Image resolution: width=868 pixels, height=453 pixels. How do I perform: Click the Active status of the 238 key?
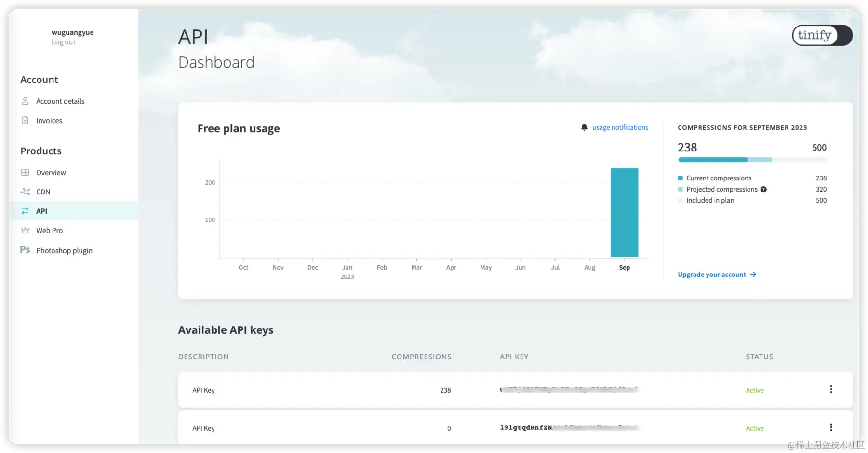(755, 390)
